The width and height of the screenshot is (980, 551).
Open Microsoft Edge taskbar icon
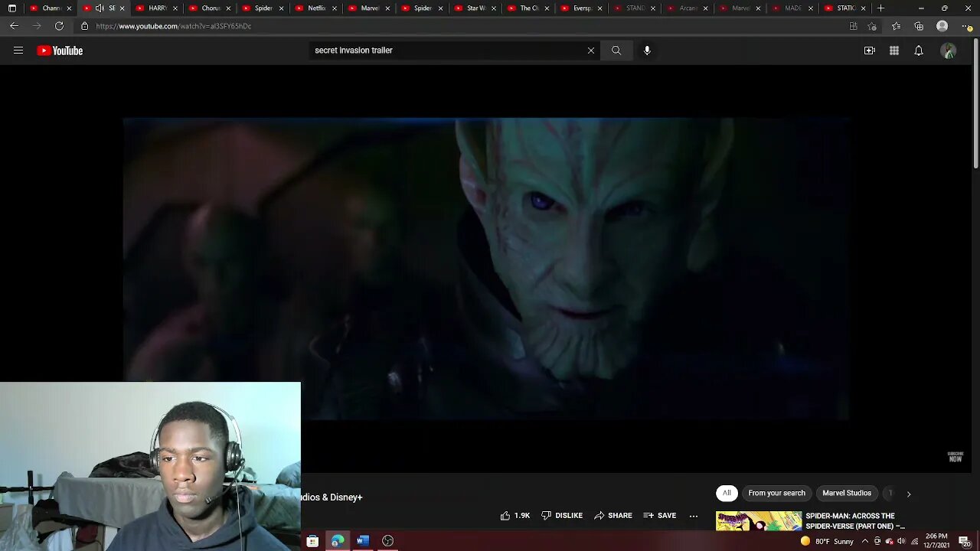338,541
